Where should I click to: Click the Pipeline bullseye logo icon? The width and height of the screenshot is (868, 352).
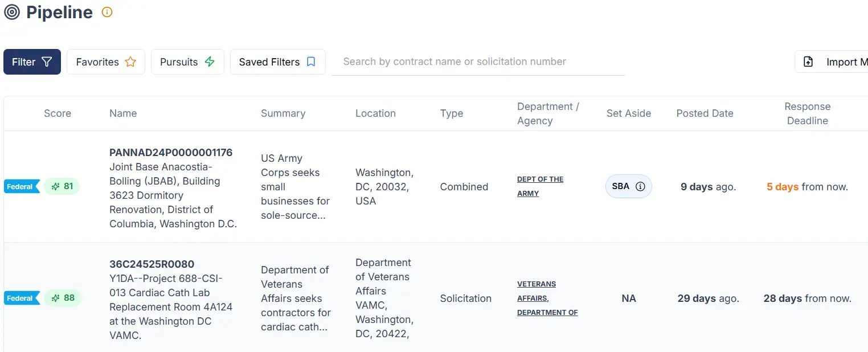point(11,12)
